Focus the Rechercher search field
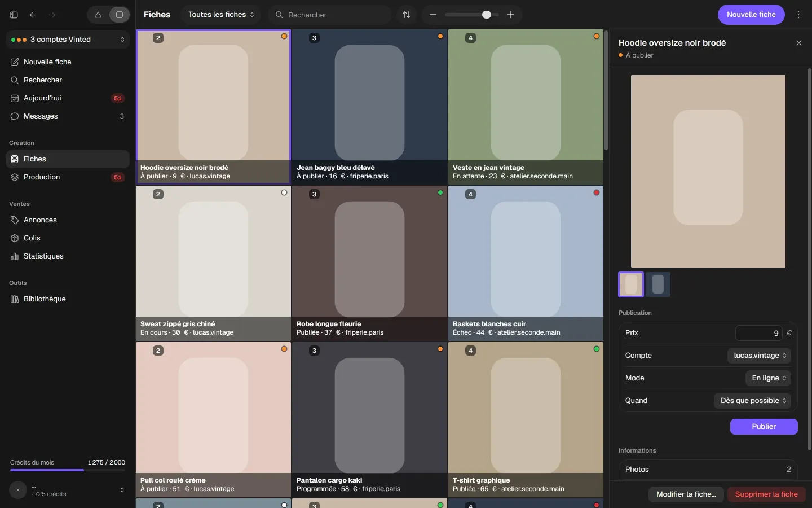 click(x=330, y=15)
